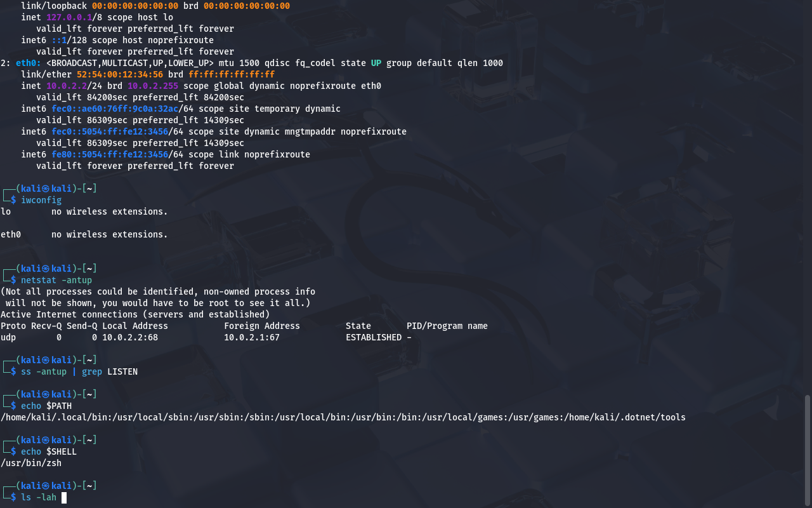Click the 'iwconfig' command text

[x=41, y=200]
